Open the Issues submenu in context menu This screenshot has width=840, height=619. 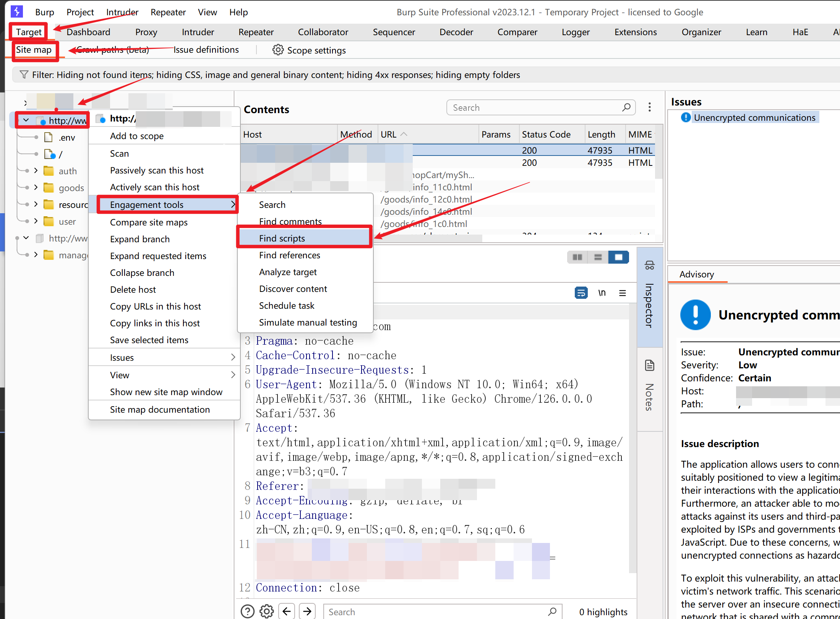coord(164,357)
